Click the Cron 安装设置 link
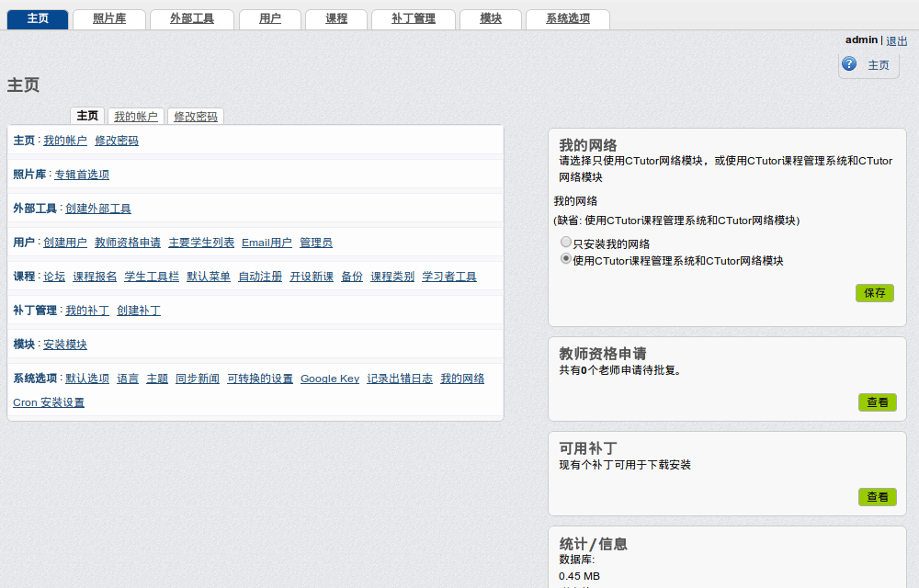The width and height of the screenshot is (919, 588). point(48,402)
